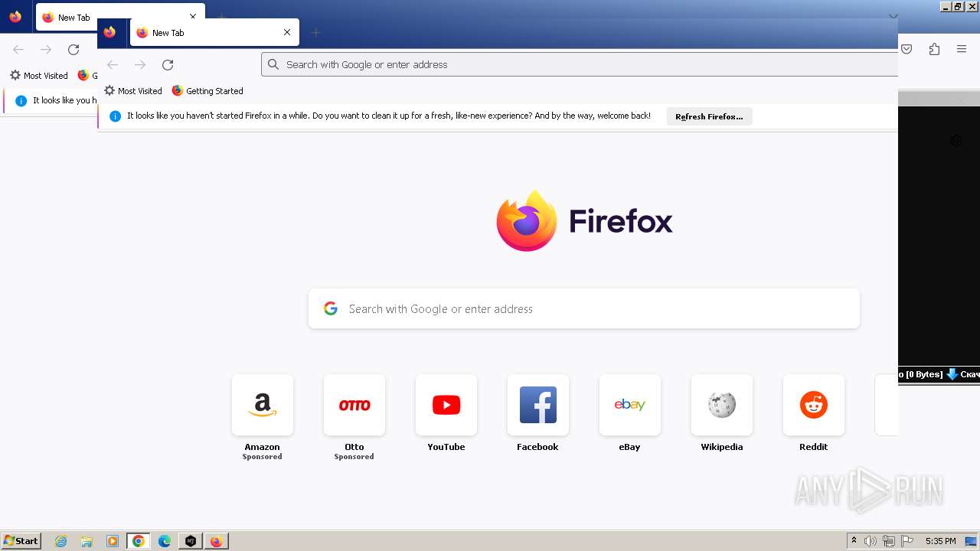Launch Internet Explorer from the taskbar
This screenshot has height=551, width=980.
61,541
